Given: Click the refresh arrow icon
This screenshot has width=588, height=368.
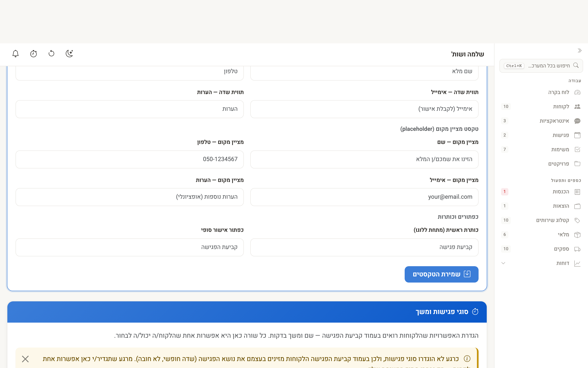Looking at the screenshot, I should 51,54.
